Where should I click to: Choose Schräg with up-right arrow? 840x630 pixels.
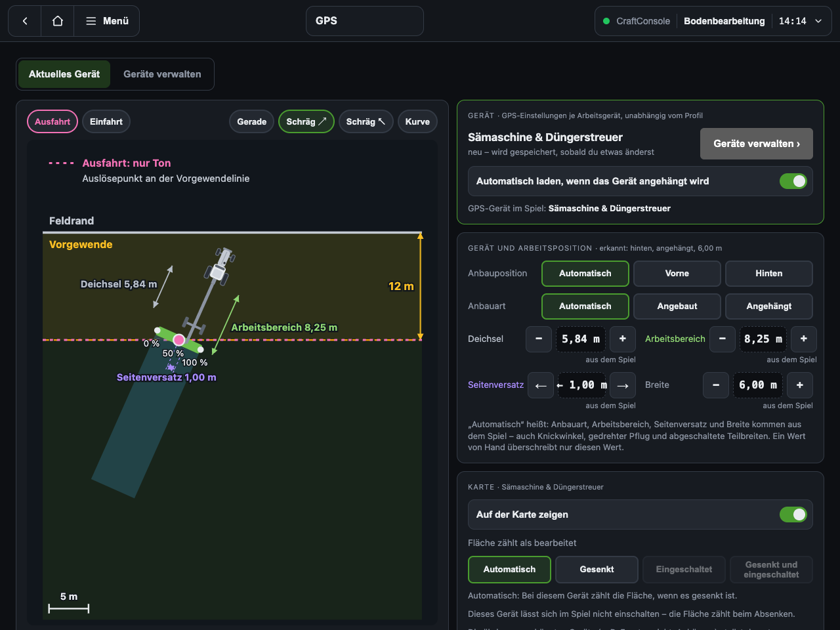pyautogui.click(x=306, y=121)
